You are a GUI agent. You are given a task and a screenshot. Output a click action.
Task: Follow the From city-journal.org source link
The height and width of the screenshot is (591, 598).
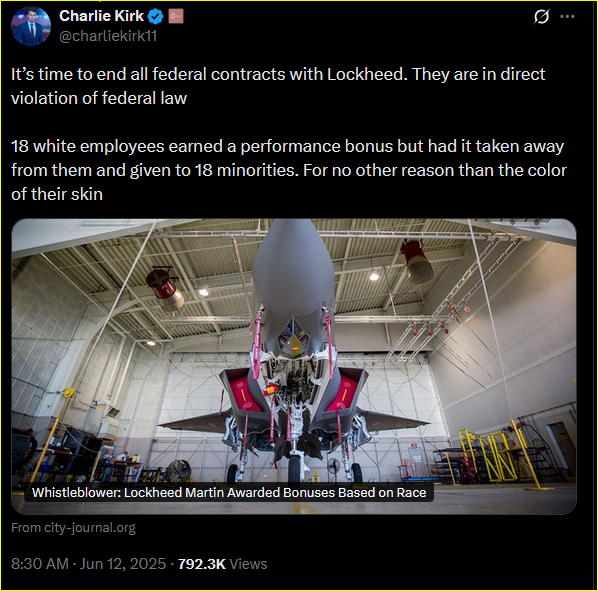tap(73, 528)
